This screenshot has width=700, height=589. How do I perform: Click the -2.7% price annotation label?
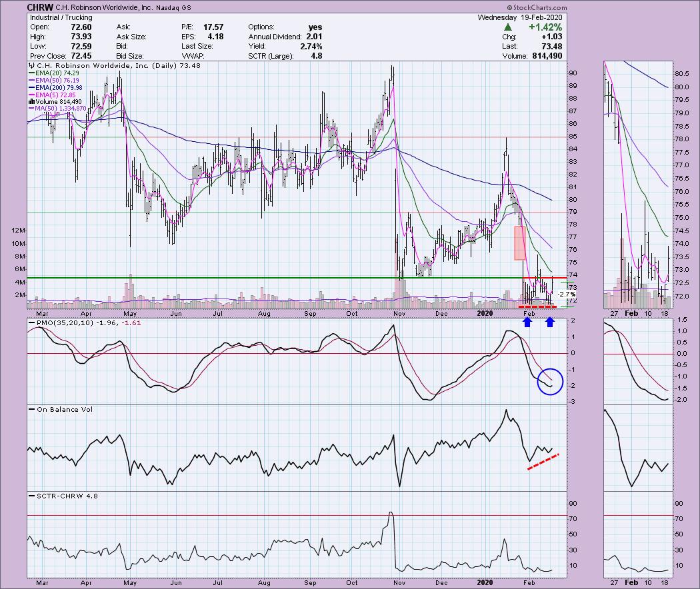pyautogui.click(x=567, y=294)
